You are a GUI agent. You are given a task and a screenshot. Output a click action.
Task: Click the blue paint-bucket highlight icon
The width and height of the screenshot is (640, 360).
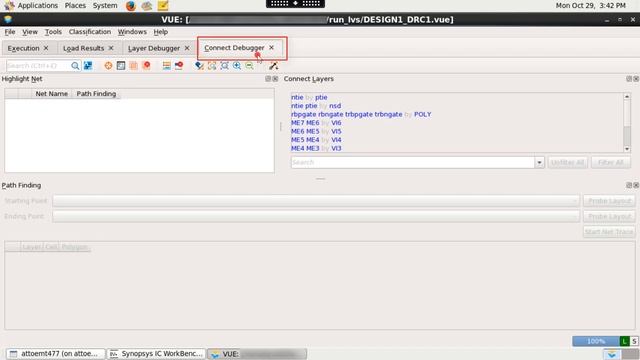(x=199, y=66)
